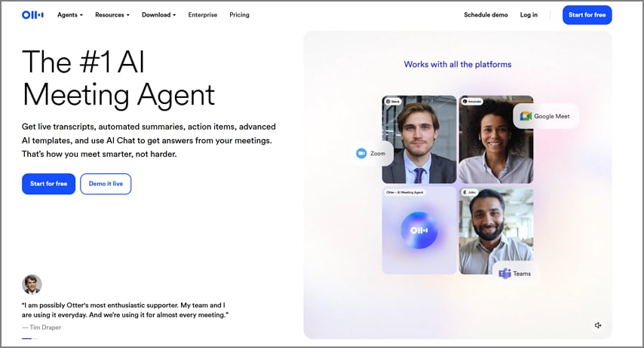Click the Google Meet icon
The width and height of the screenshot is (644, 348).
click(x=526, y=116)
